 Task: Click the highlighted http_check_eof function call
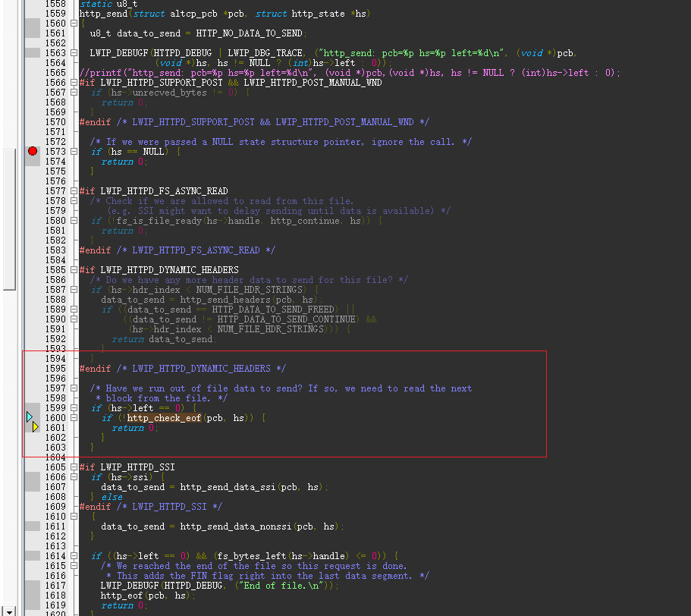click(x=164, y=418)
